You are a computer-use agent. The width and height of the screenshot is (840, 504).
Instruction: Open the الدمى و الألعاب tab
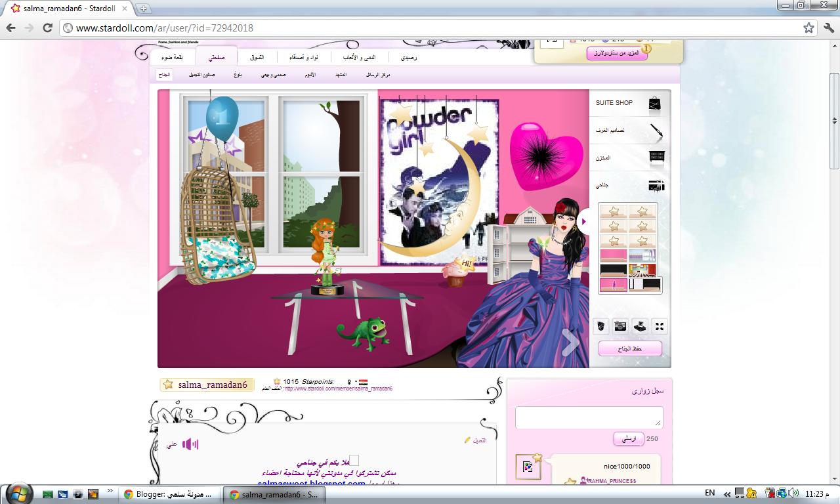click(360, 57)
